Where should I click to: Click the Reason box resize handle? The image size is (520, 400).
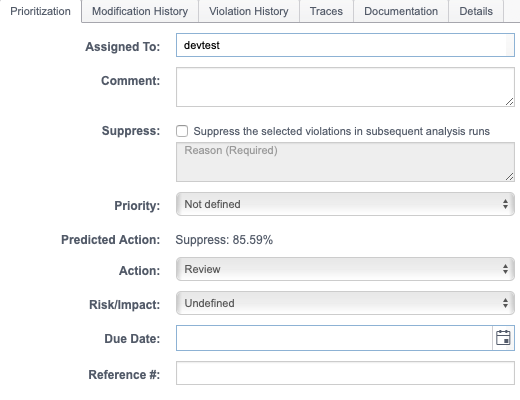(x=509, y=177)
